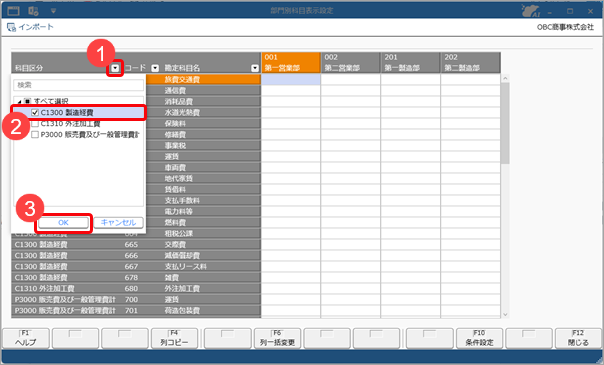Click code cell 680

tap(131, 289)
